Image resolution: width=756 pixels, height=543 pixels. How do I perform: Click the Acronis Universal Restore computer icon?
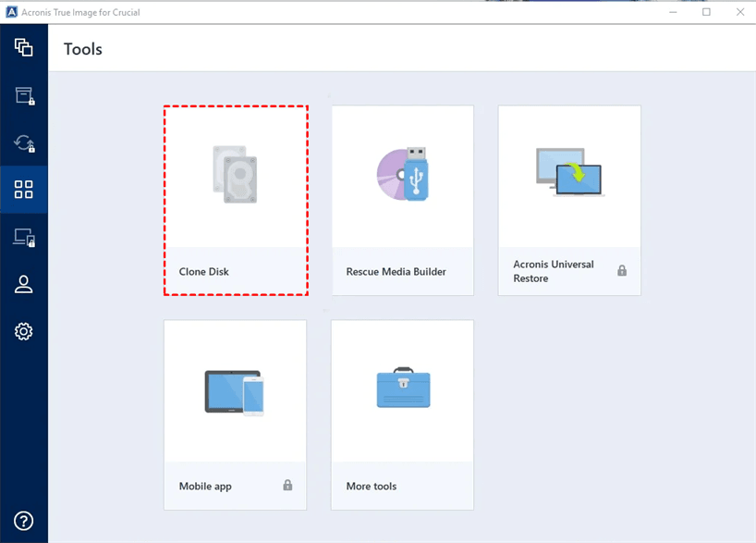[569, 172]
